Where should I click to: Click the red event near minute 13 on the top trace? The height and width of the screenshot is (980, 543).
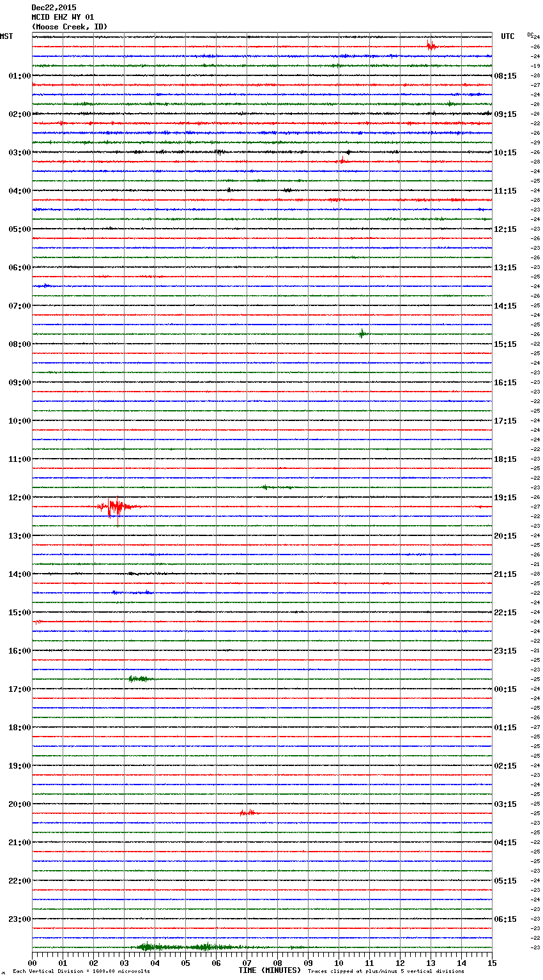pos(432,45)
